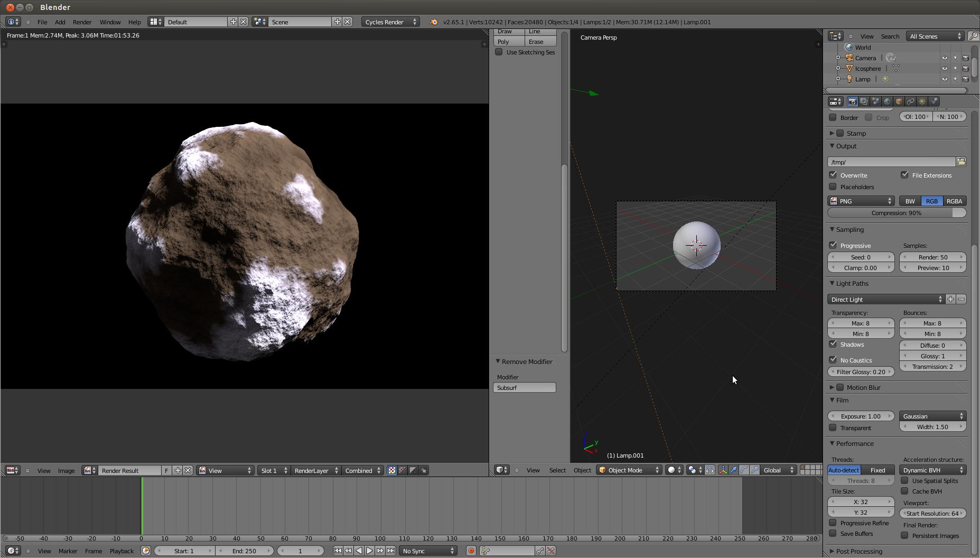Open the Window menu
This screenshot has height=558, width=980.
click(x=110, y=22)
